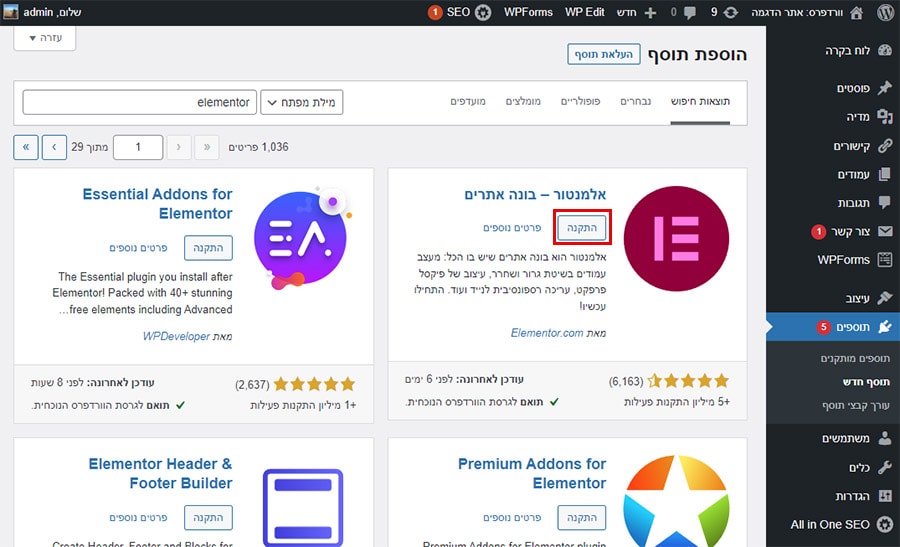Click the current page number field

coord(138,147)
